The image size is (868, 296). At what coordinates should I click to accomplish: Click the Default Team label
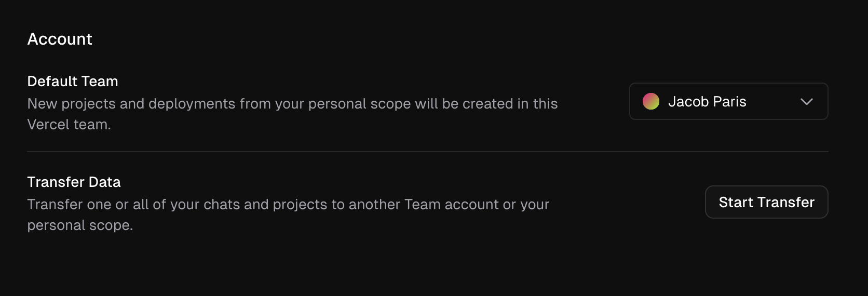pos(73,82)
